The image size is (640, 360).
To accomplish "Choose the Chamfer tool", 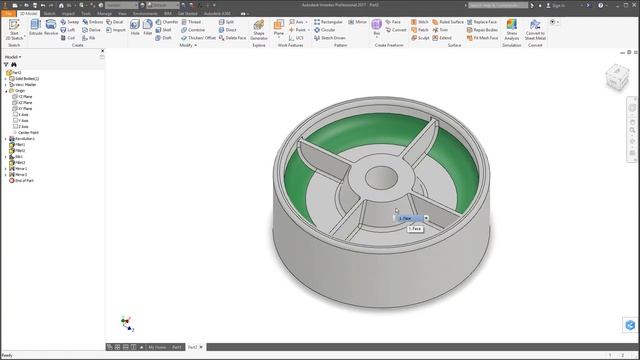I will coord(167,22).
